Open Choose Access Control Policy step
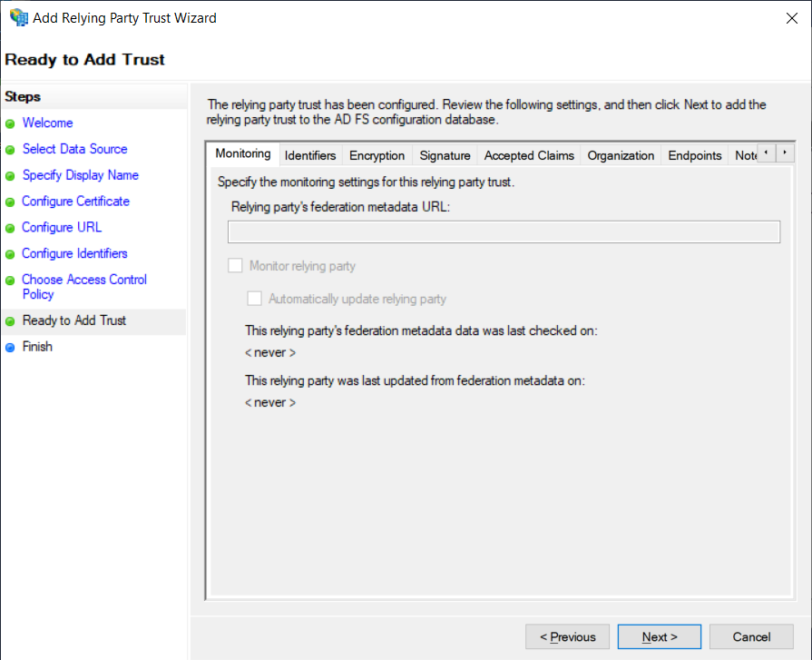The image size is (812, 660). (83, 287)
